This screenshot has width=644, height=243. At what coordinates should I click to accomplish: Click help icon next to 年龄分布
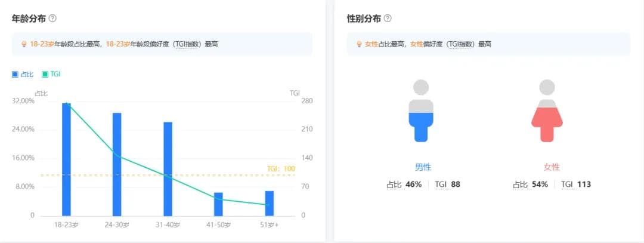(x=52, y=19)
